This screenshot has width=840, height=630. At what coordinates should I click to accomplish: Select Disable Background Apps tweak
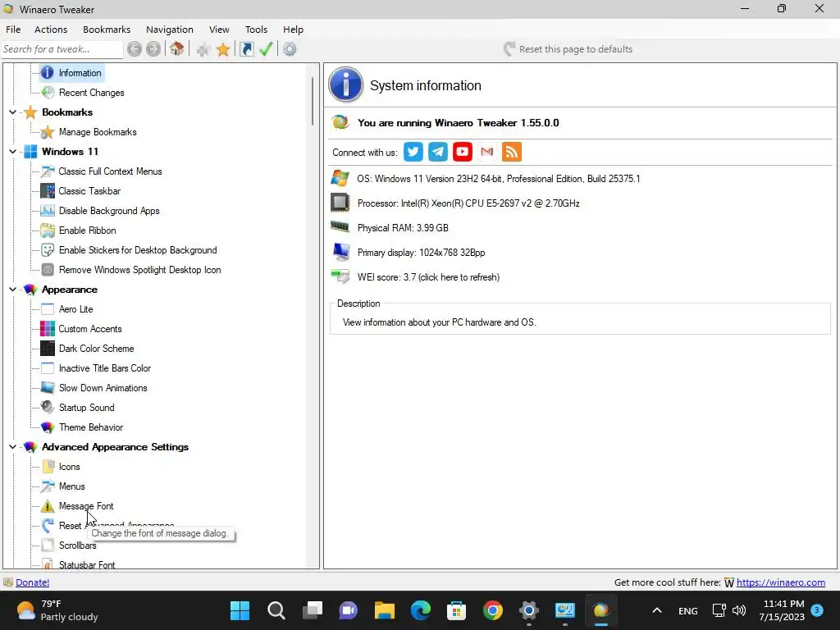pos(109,211)
